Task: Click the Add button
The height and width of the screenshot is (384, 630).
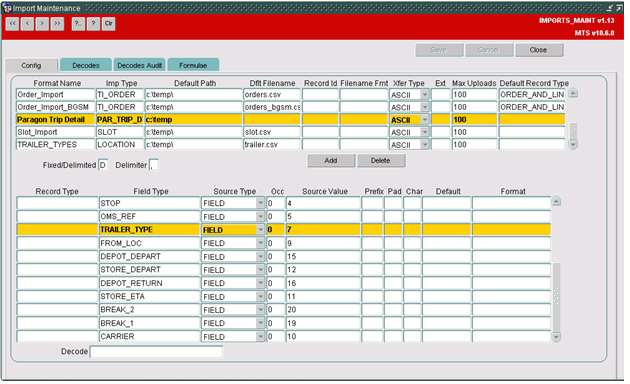Action: click(331, 161)
